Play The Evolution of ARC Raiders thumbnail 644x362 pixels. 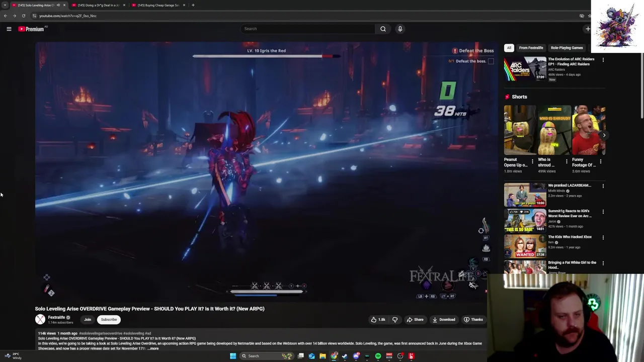[x=525, y=68]
